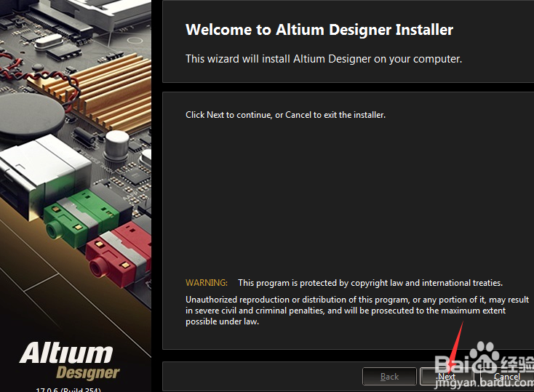534x392 pixels.
Task: Click the greyed-out Back button
Action: pyautogui.click(x=390, y=376)
